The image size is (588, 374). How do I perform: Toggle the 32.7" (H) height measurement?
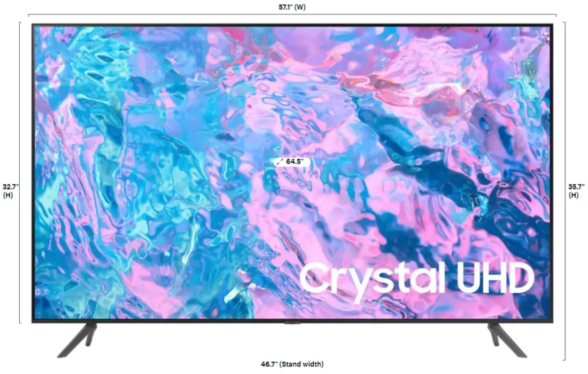coord(9,191)
